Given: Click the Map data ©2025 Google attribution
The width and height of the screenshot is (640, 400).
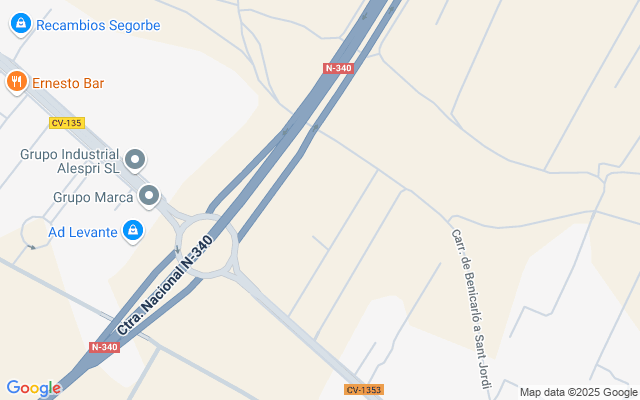Looking at the screenshot, I should point(579,393).
